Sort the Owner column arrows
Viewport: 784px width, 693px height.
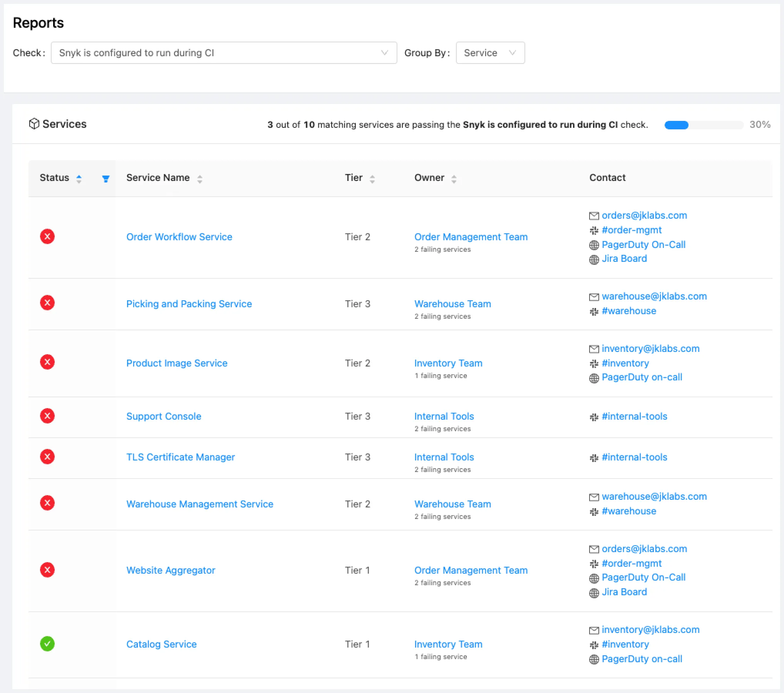point(454,179)
